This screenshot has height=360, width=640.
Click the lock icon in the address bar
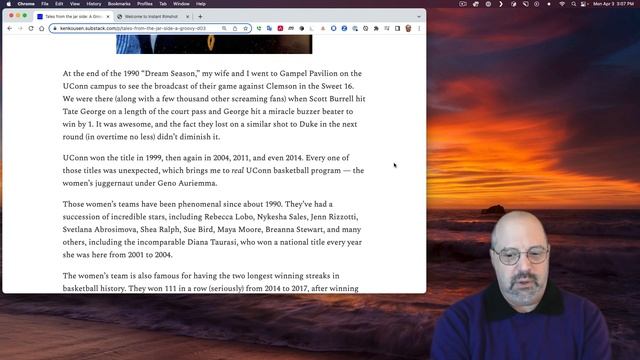[55, 29]
